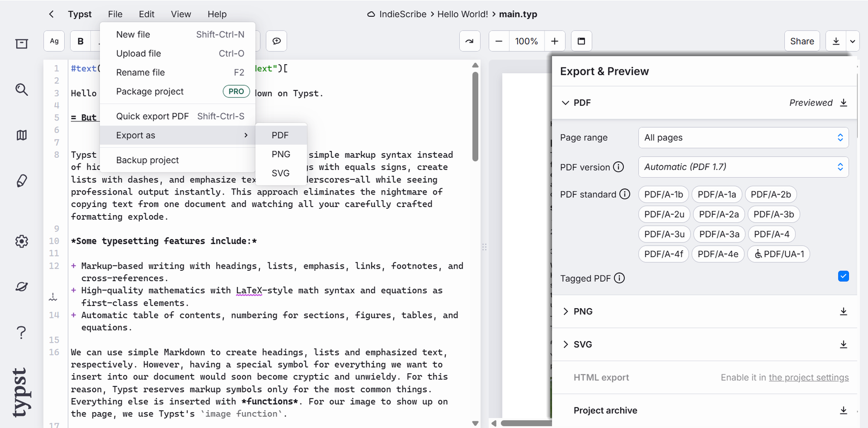Click the planet icon in left sidebar

[x=22, y=287]
